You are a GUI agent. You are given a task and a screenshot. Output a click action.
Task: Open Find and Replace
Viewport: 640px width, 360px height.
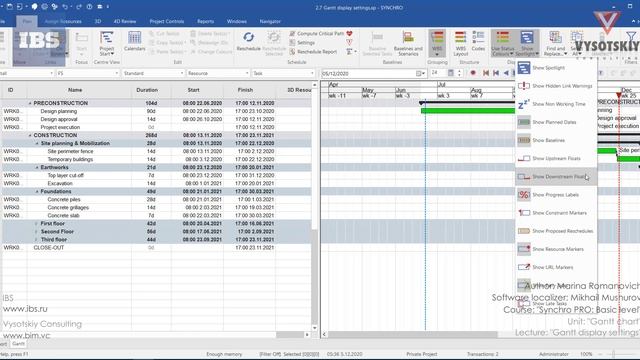pos(555,43)
